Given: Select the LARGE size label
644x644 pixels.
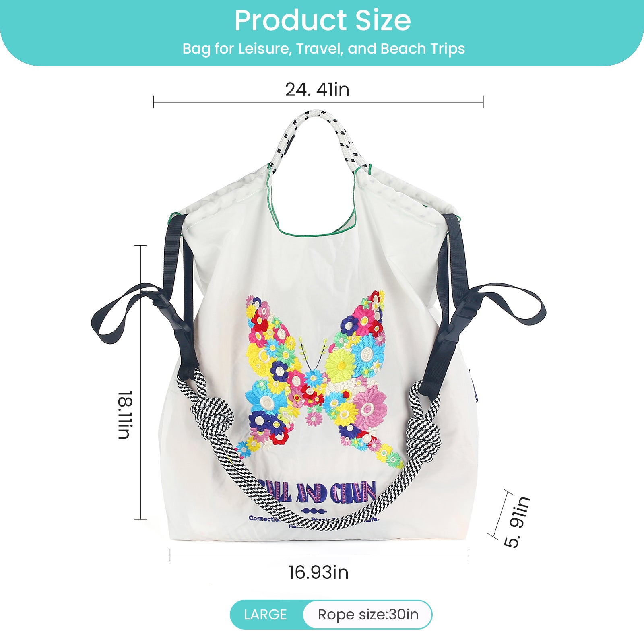Looking at the screenshot, I should (x=265, y=615).
